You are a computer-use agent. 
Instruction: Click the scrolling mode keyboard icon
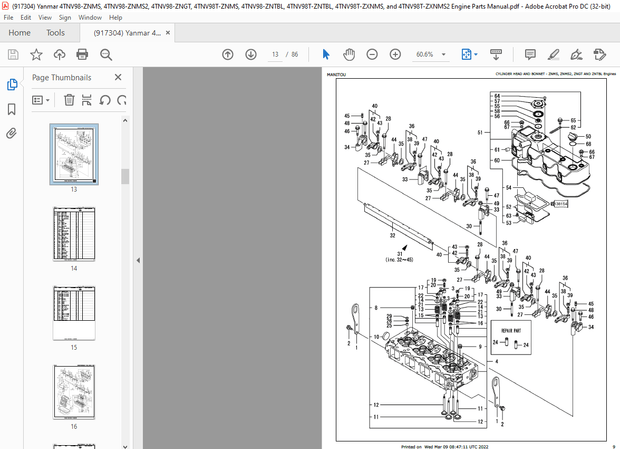[x=496, y=55]
